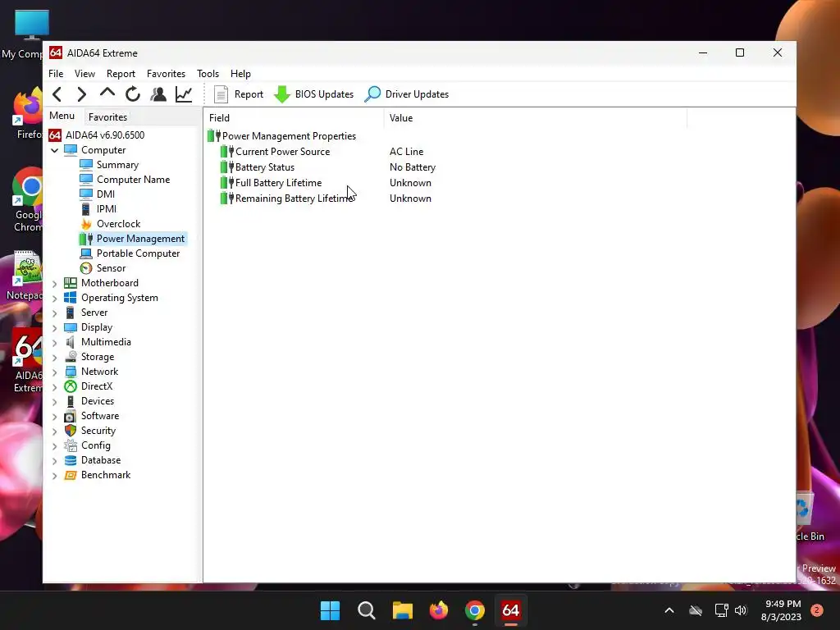Open the graph chart icon in the toolbar
The height and width of the screenshot is (630, 840).
click(184, 94)
